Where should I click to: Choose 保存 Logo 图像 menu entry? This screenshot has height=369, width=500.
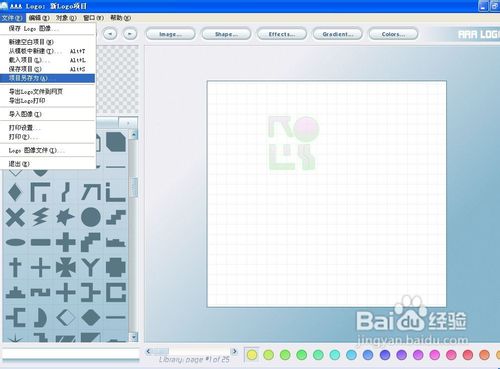[47, 29]
